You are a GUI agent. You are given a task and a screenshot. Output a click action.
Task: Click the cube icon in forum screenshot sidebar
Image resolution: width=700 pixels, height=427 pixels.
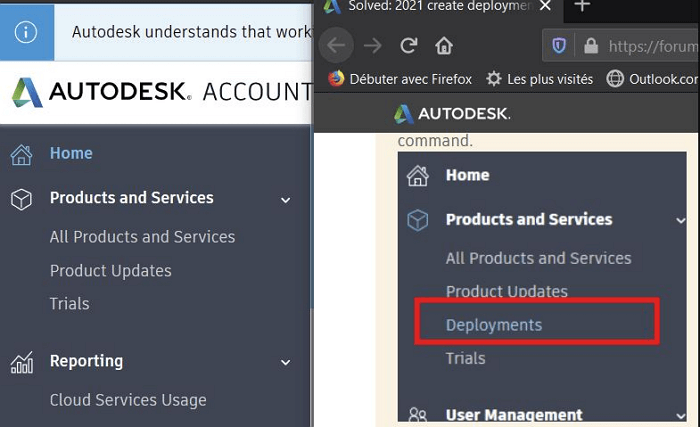pos(418,220)
